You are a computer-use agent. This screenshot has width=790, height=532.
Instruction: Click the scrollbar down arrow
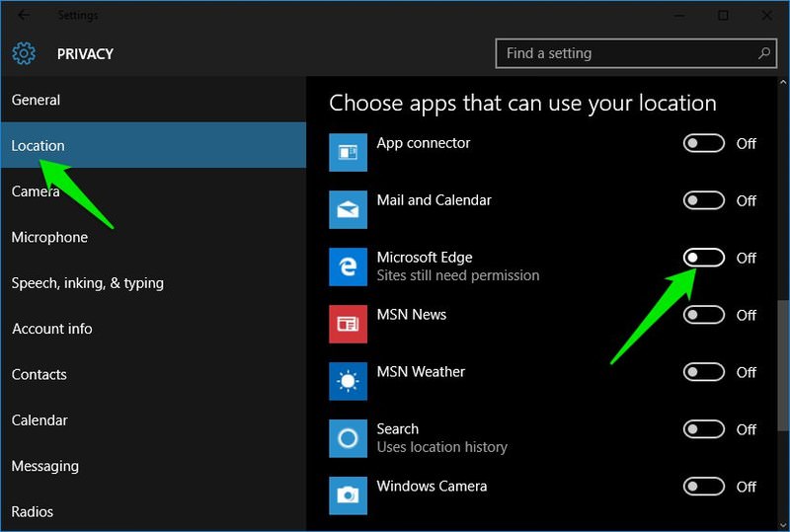pos(783,525)
